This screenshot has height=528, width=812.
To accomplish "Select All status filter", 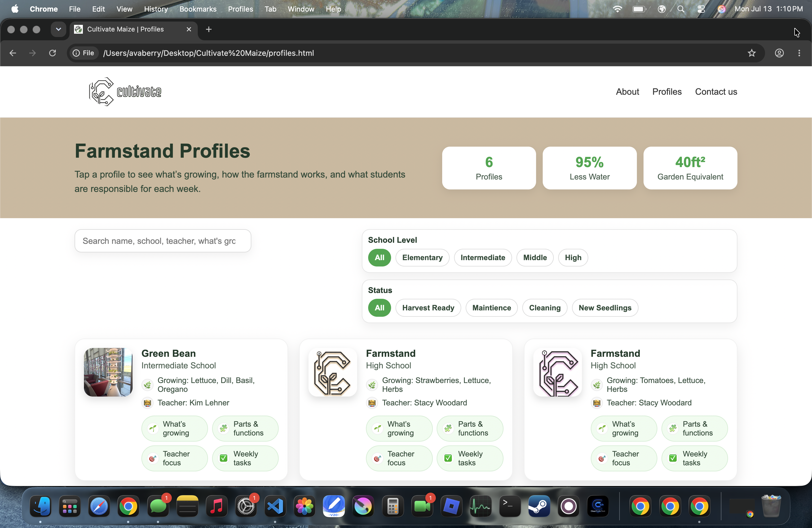I will coord(379,308).
